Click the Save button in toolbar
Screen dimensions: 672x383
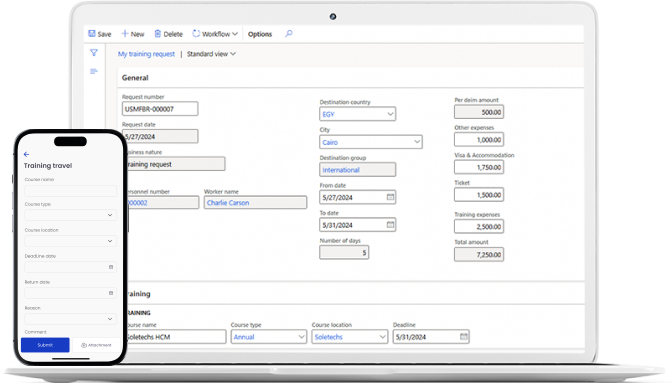click(x=99, y=34)
